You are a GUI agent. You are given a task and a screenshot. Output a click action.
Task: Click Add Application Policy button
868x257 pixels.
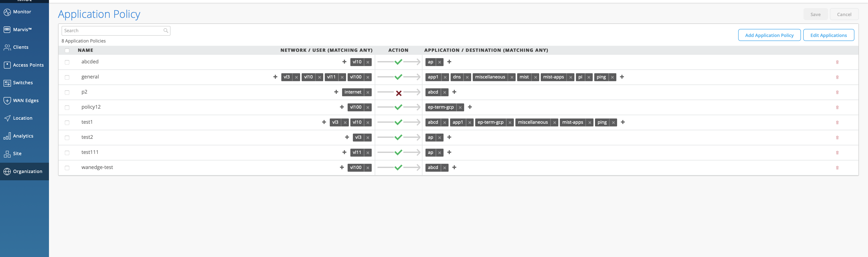tap(769, 35)
